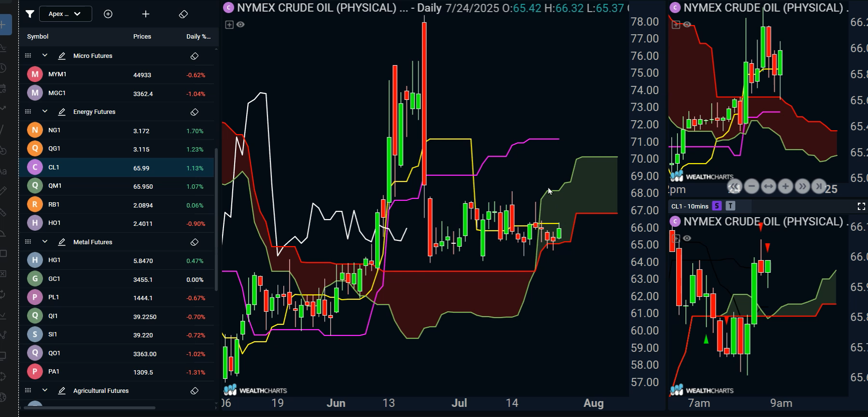Open the watchlist filter funnel
The width and height of the screenshot is (868, 417).
(x=30, y=14)
